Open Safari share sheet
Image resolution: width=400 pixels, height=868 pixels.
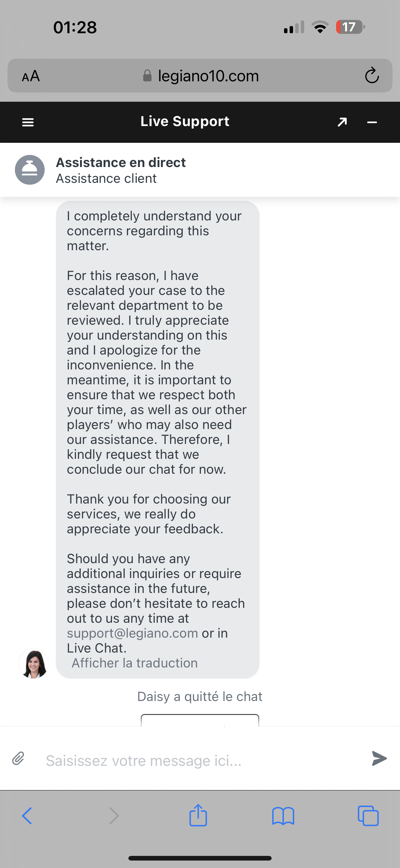point(198,816)
